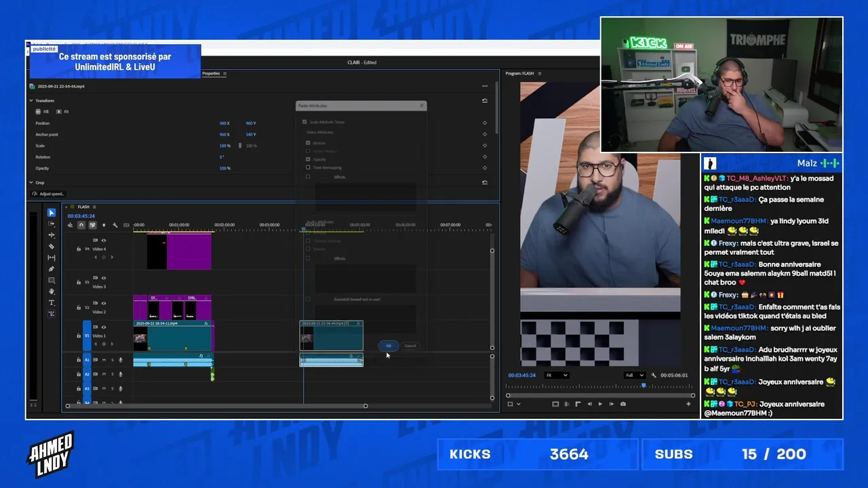Open the Button Editor plus icon
Image resolution: width=868 pixels, height=488 pixels.
pos(688,404)
